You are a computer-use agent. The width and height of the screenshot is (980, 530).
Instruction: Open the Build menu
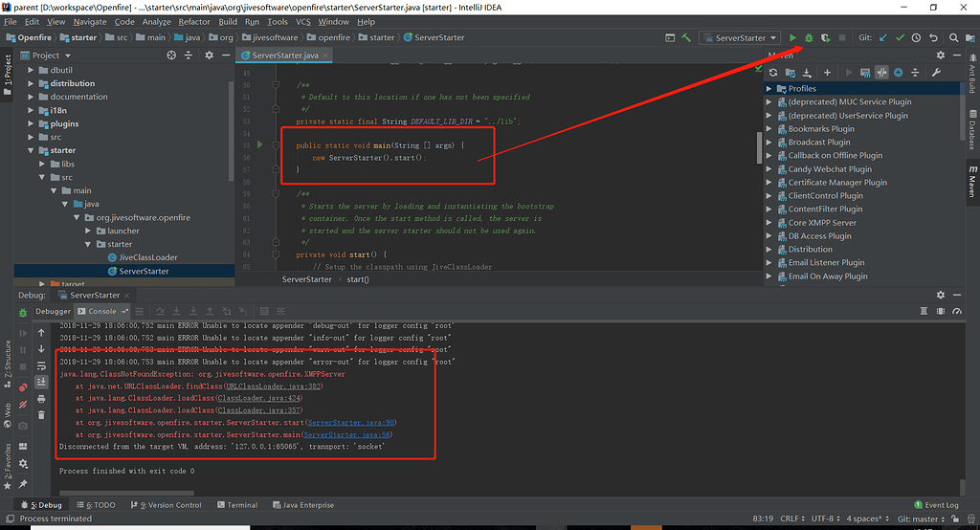(228, 21)
